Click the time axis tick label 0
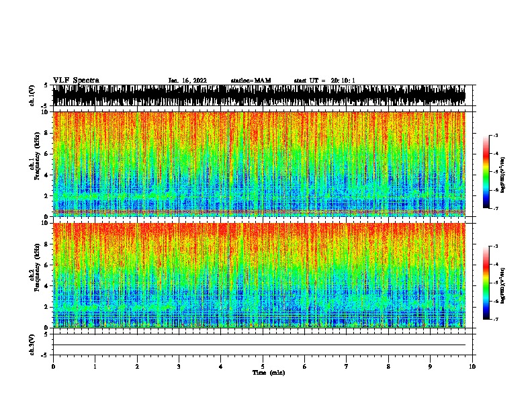The width and height of the screenshot is (532, 411). pyautogui.click(x=53, y=367)
